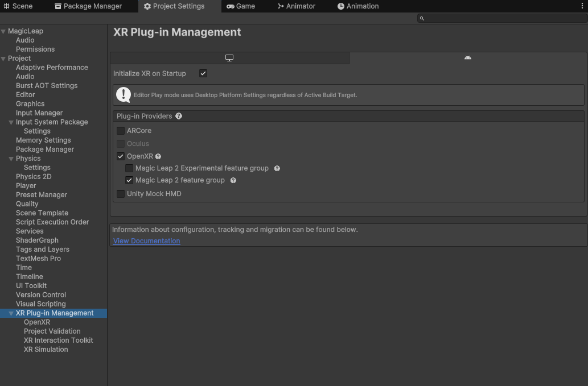Open the Package Manager tab
Image resolution: width=588 pixels, height=386 pixels.
point(88,6)
